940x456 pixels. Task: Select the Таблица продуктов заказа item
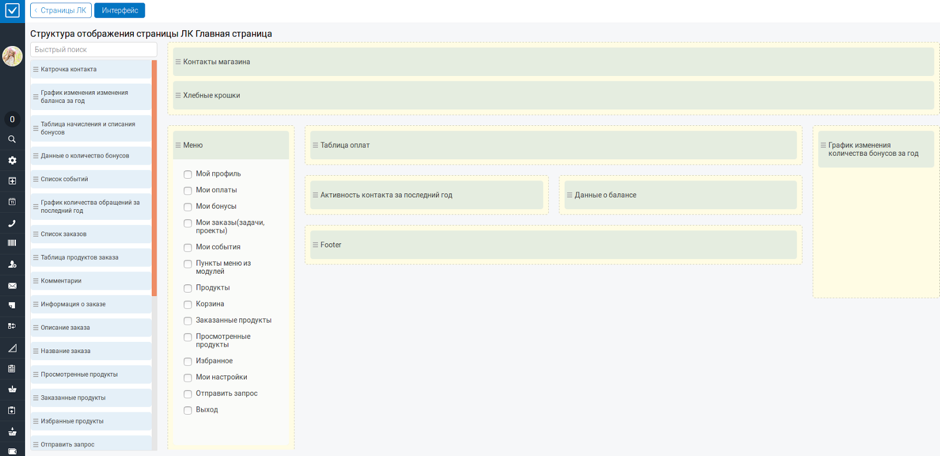91,258
